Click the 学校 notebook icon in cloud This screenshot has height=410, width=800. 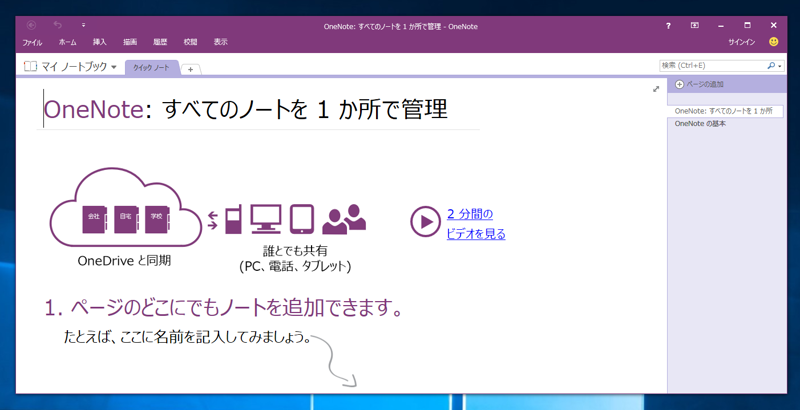[x=157, y=219]
